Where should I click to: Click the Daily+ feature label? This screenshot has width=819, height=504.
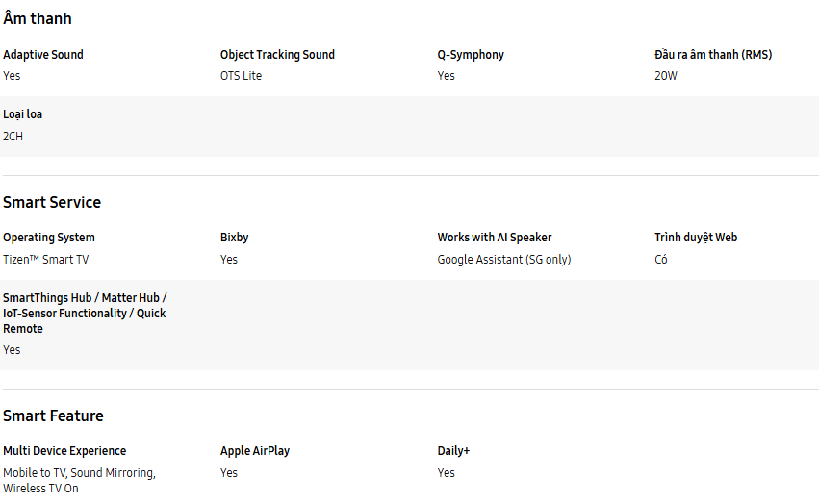[453, 451]
